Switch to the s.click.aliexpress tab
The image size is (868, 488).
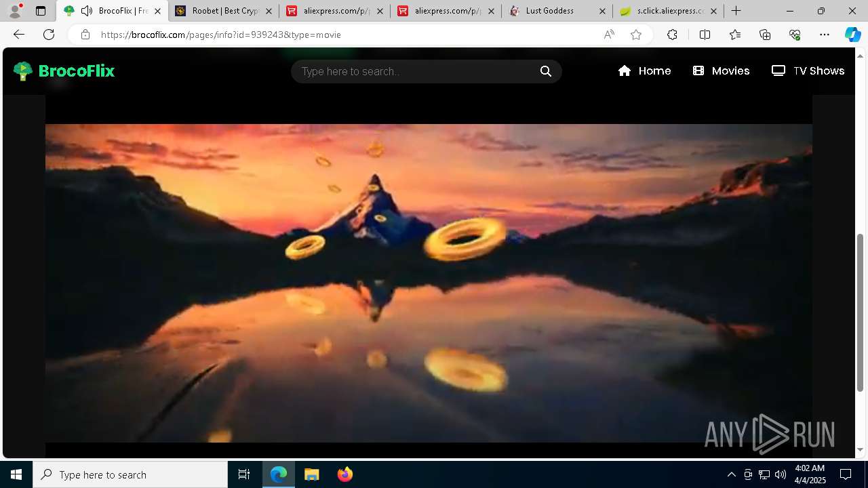point(669,11)
